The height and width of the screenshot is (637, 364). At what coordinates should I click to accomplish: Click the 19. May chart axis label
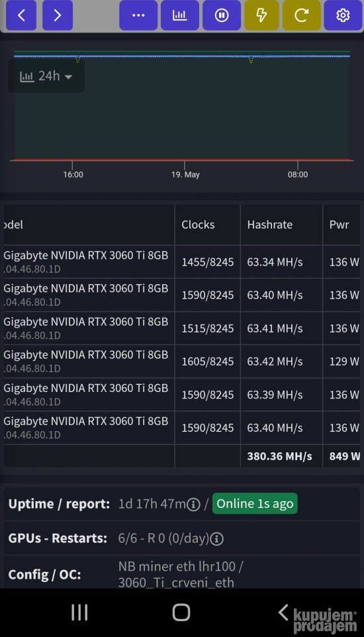point(186,175)
